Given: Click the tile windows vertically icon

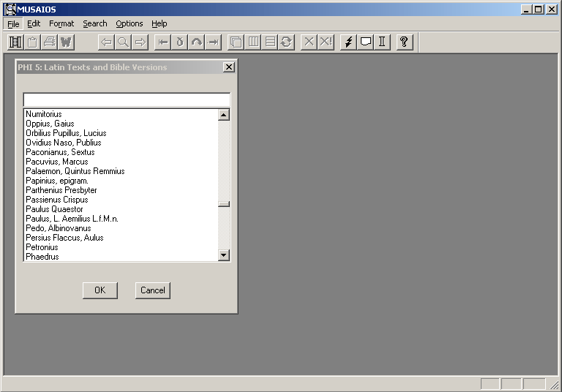Looking at the screenshot, I should pos(253,42).
